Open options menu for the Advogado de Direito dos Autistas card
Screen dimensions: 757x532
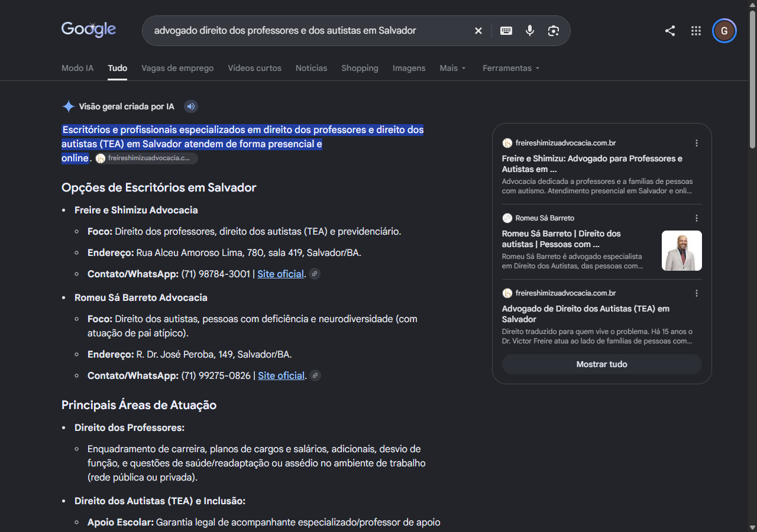click(x=697, y=293)
